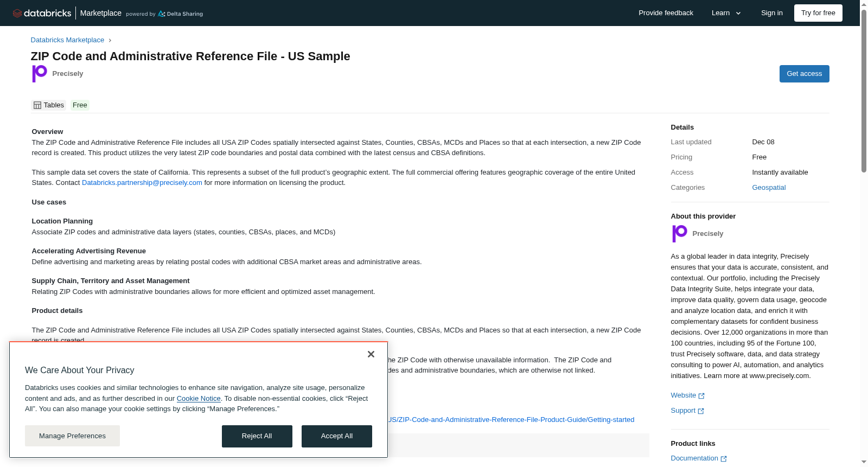Screen dimensions: 868x467
Task: Go to the Databricks Marketplace breadcrumb
Action: point(67,40)
